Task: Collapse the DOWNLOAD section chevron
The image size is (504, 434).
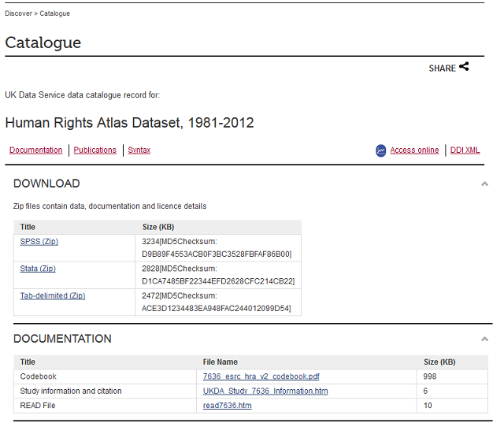Action: click(484, 184)
